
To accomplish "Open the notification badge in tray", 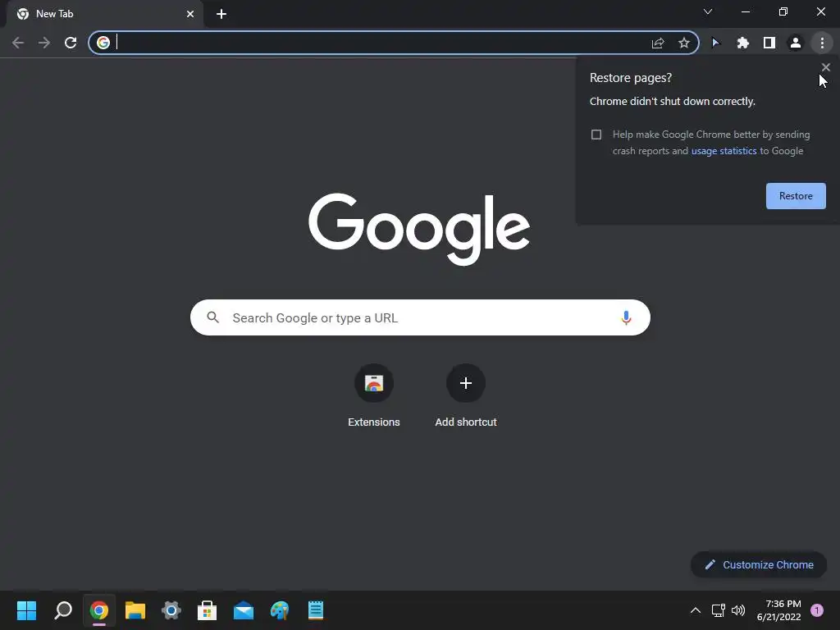I will pyautogui.click(x=817, y=610).
